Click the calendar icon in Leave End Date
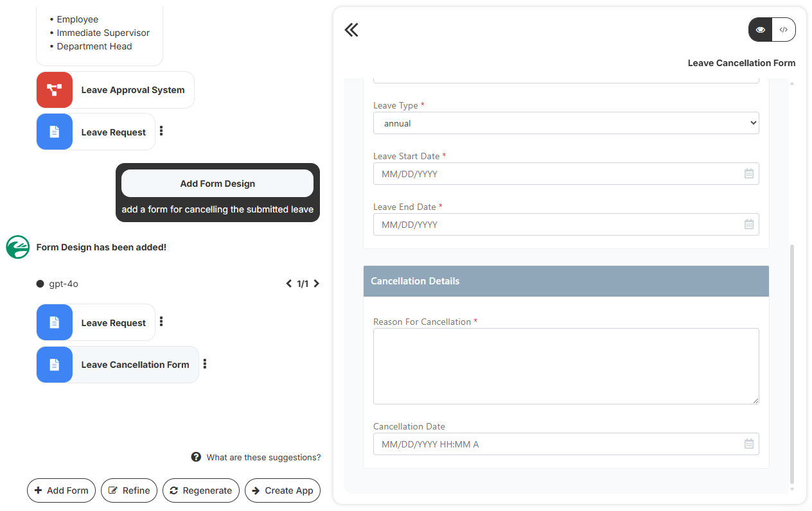 coord(748,225)
